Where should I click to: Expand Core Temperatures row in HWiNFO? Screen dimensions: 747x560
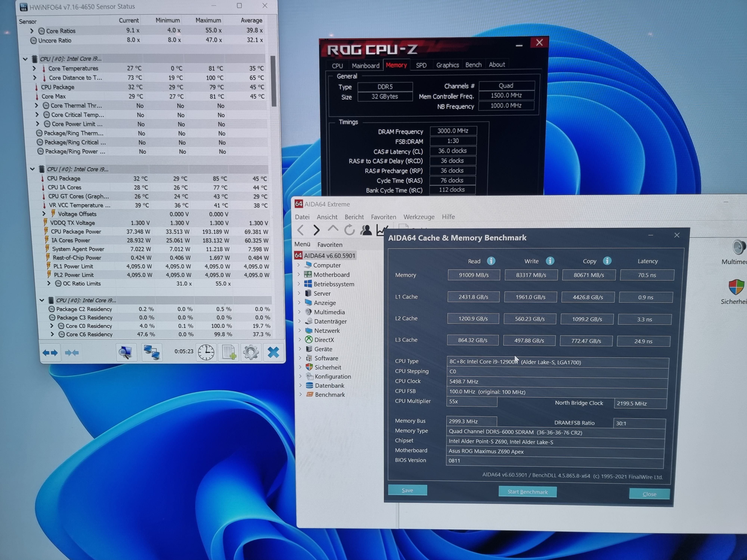click(x=34, y=68)
